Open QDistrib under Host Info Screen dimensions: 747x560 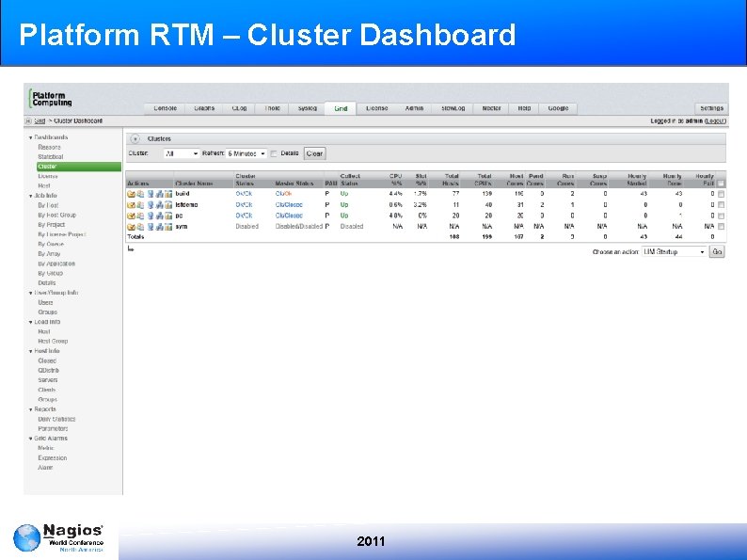point(48,370)
